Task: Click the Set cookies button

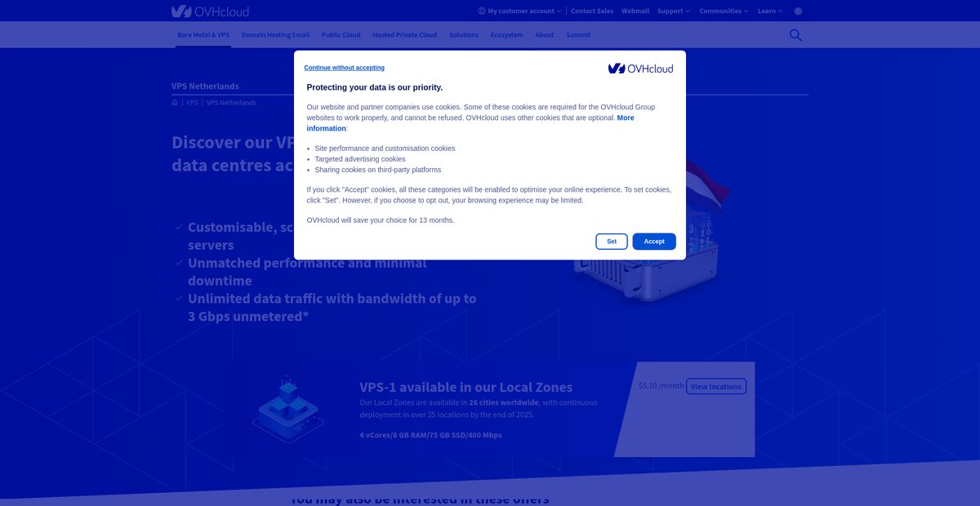Action: [612, 242]
